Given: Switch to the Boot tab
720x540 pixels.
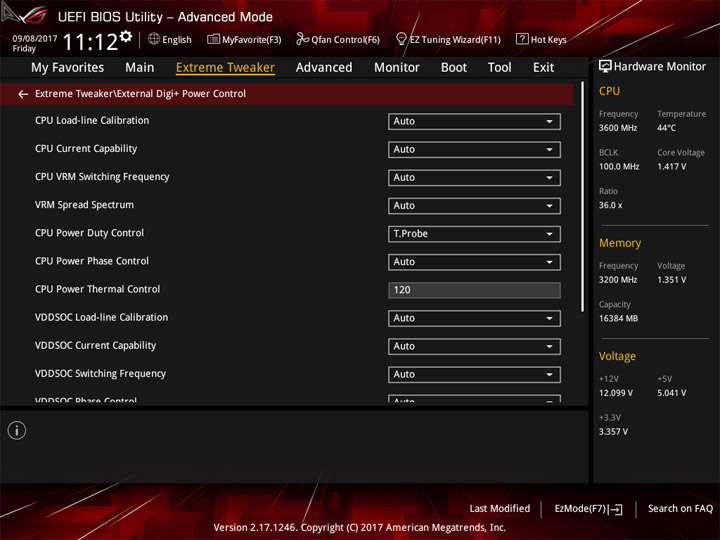Looking at the screenshot, I should coord(454,68).
